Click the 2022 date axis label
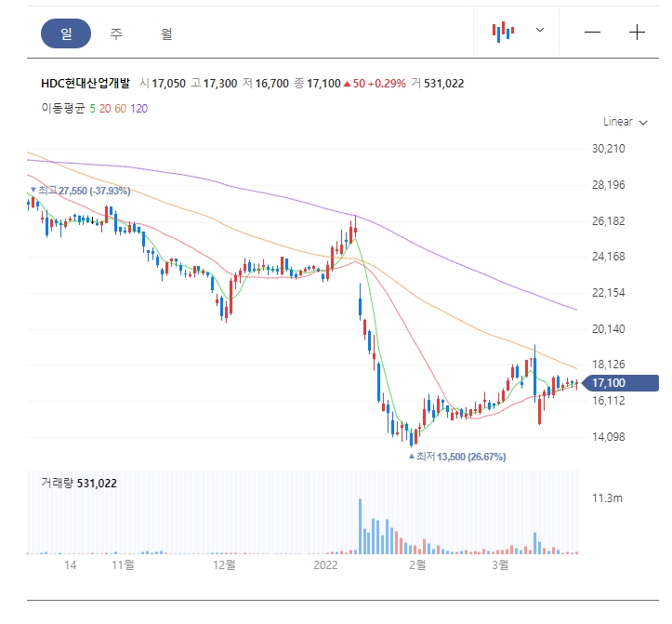Image resolution: width=672 pixels, height=624 pixels. [x=325, y=564]
